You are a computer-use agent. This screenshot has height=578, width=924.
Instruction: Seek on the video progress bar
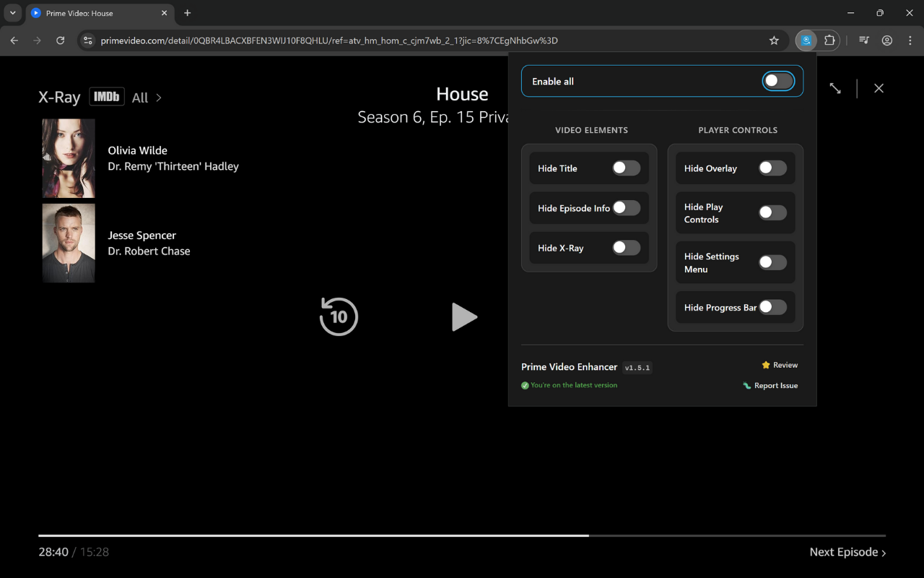pos(462,535)
